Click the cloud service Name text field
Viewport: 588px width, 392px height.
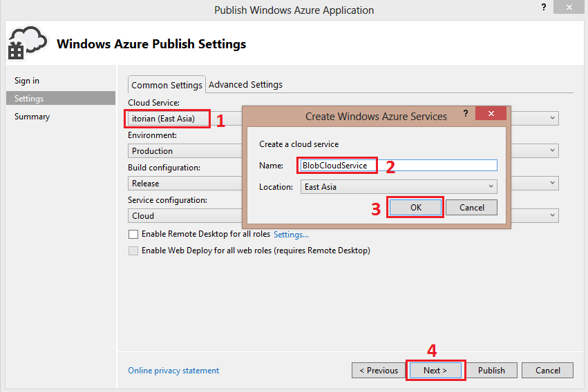(x=397, y=166)
